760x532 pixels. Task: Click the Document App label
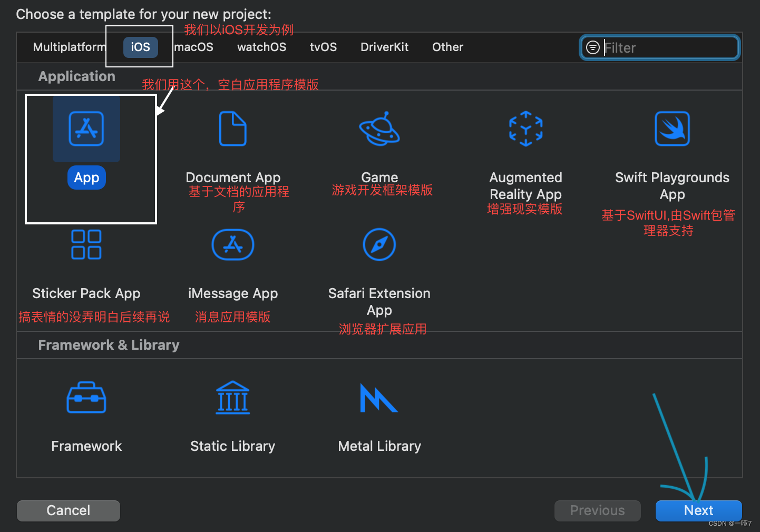(233, 178)
